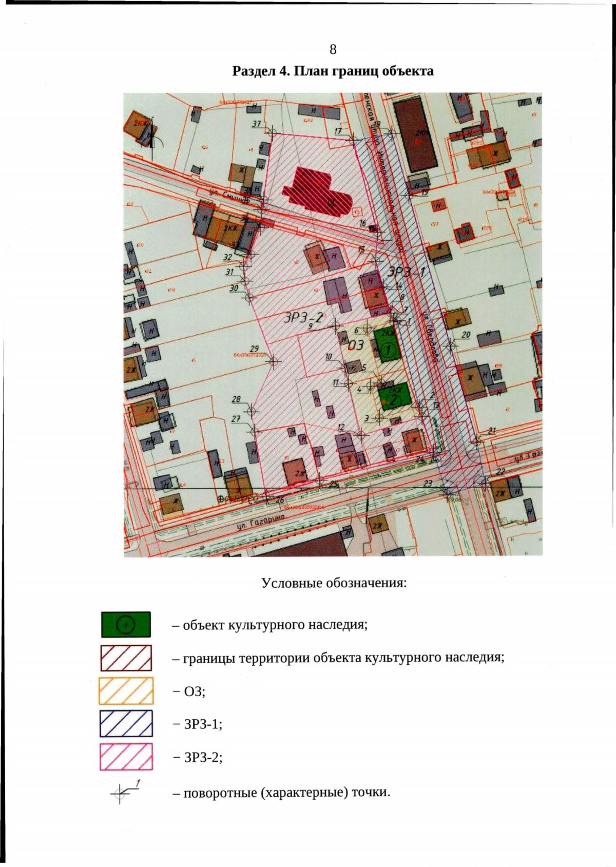Click the green cultural heritage object legend symbol
Screen dimensions: 616x867
click(126, 624)
